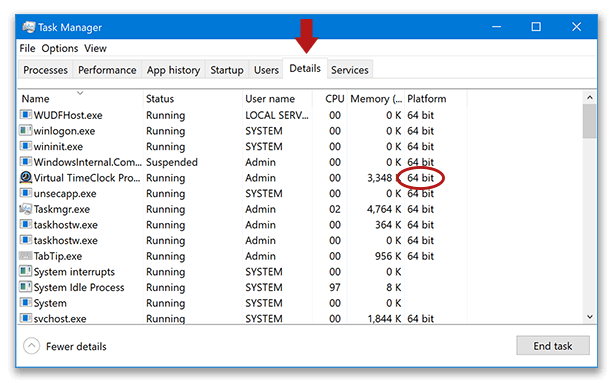Click the End task button
This screenshot has height=383, width=613.
(x=553, y=346)
